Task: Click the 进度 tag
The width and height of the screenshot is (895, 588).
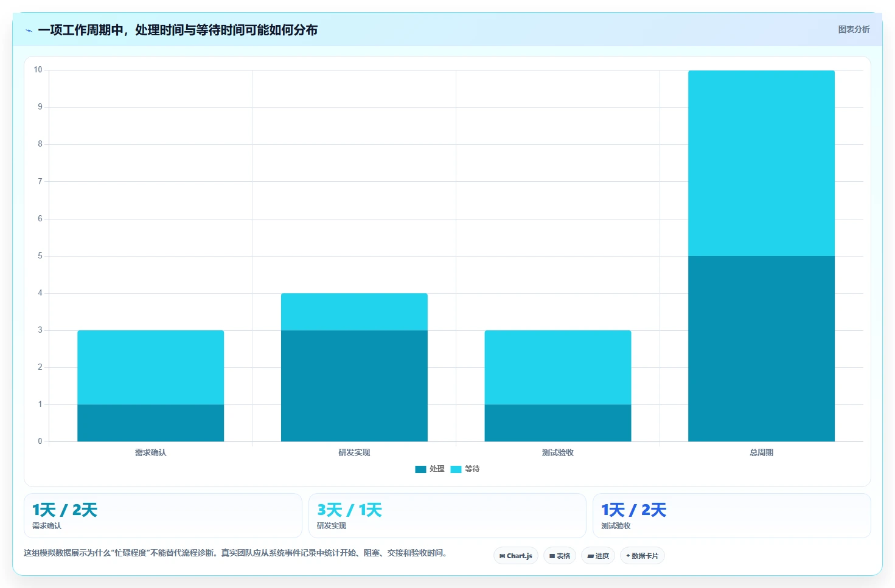Action: (598, 556)
